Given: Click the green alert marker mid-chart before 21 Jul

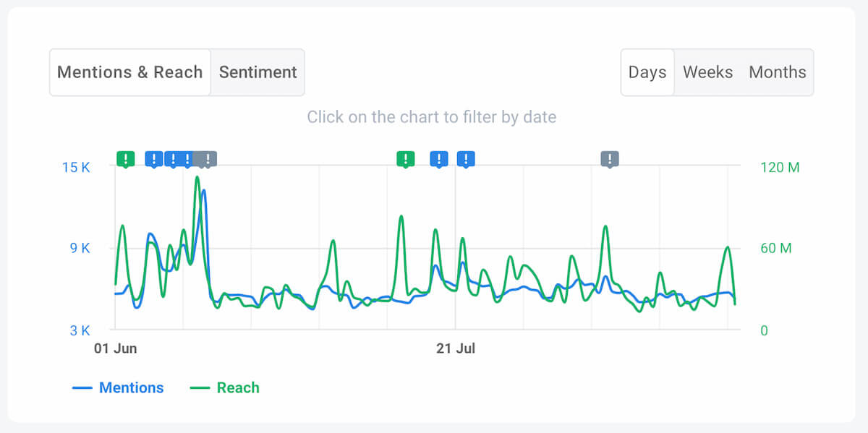Looking at the screenshot, I should tap(406, 159).
